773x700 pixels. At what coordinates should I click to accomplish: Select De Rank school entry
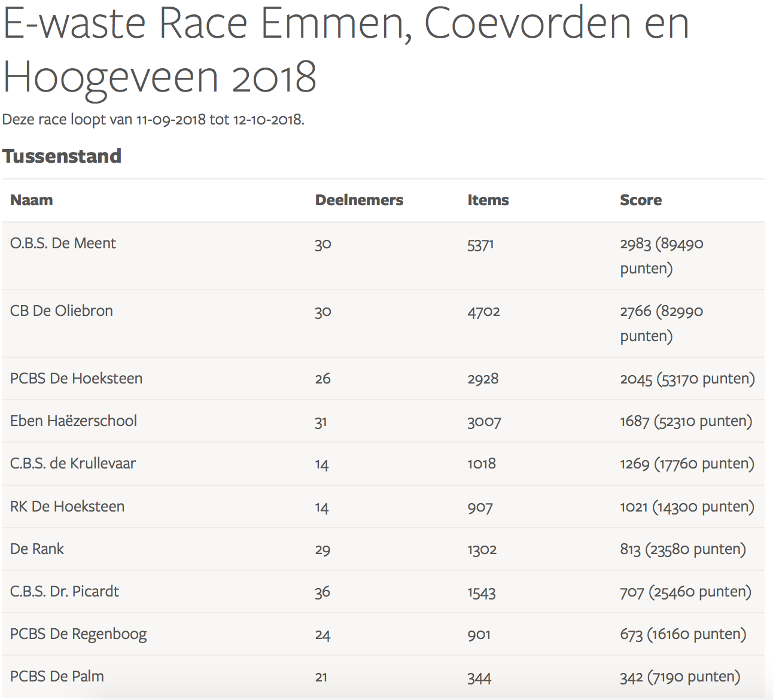pos(36,549)
